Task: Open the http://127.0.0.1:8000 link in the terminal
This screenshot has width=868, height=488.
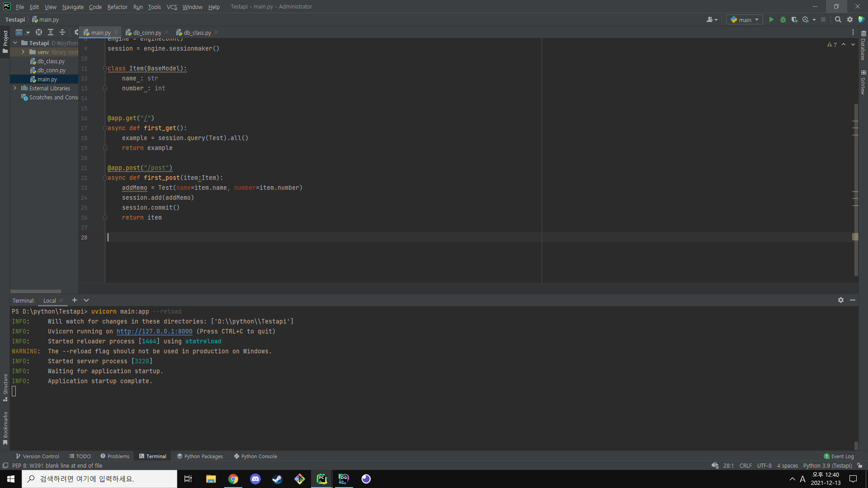Action: tap(154, 331)
